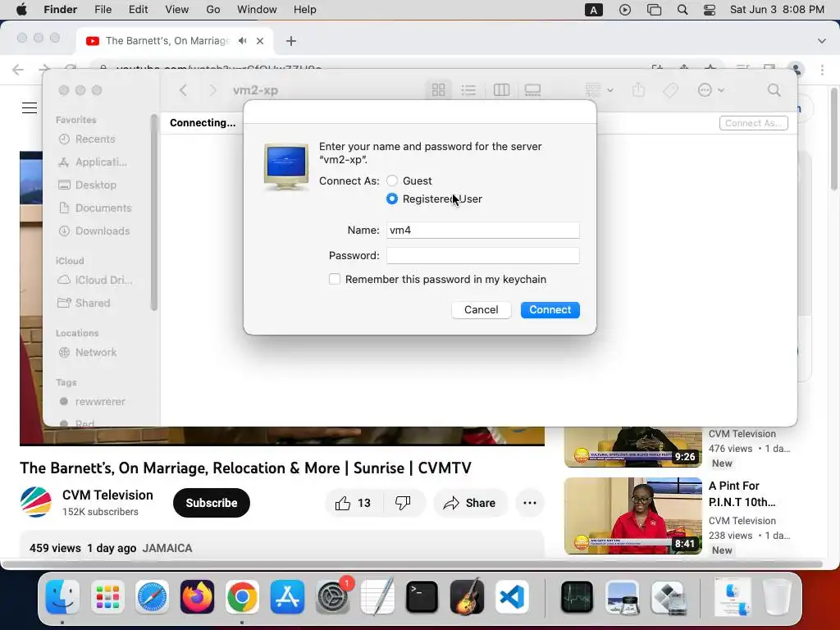This screenshot has height=630, width=840.
Task: Switch Finder to icon grid view
Action: (439, 90)
